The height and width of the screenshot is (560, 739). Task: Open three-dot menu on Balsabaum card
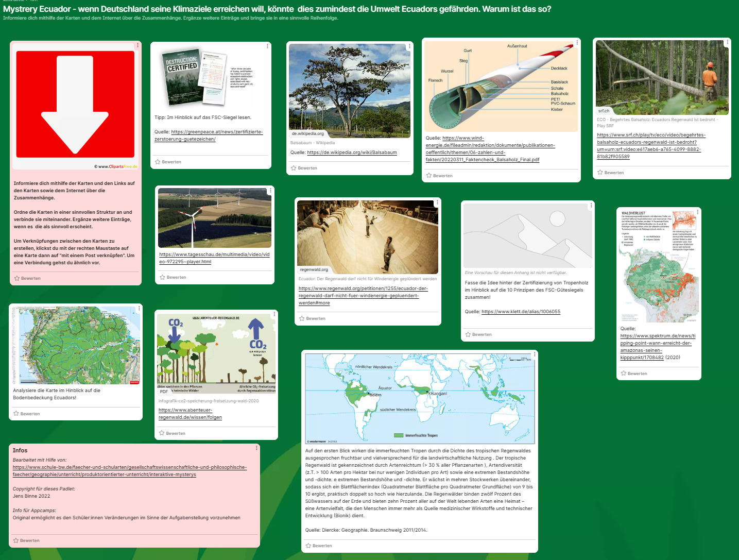pos(409,46)
